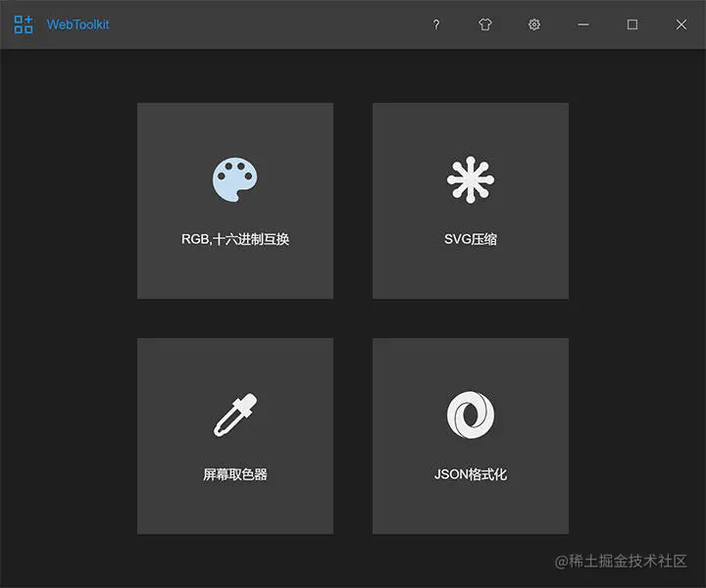706x588 pixels.
Task: Click the SVG asterisk snowflake icon
Action: point(471,179)
